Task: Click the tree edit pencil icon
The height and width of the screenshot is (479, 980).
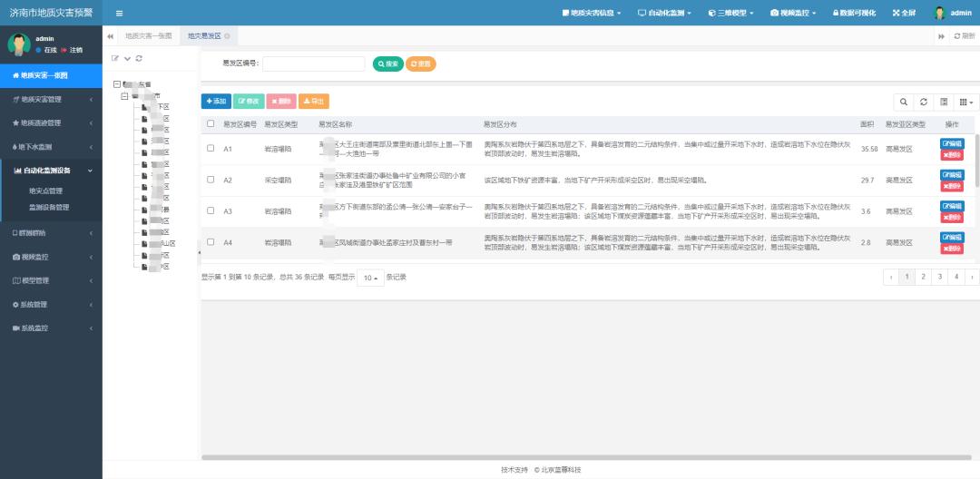Action: click(115, 58)
